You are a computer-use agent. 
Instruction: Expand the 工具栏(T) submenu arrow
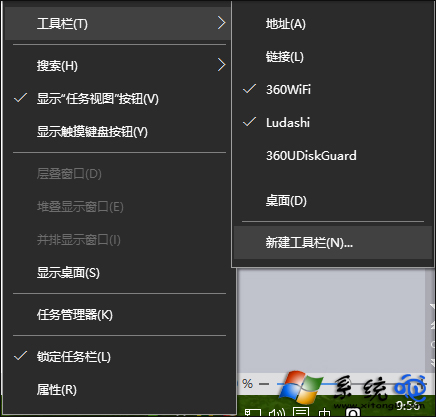222,23
